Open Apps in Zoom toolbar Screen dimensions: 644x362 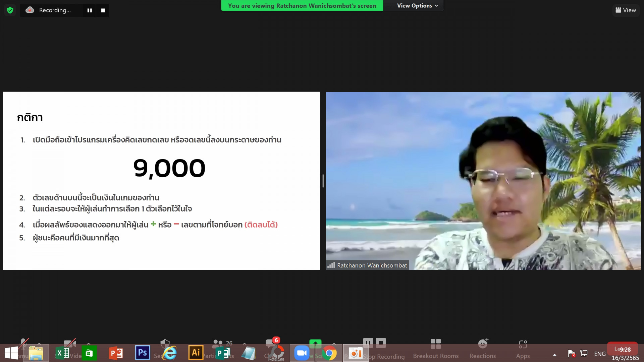523,349
